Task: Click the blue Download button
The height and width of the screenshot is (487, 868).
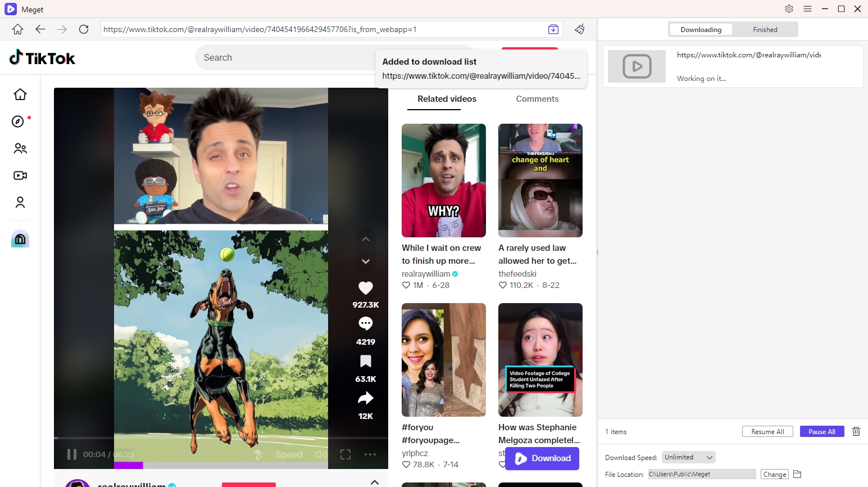Action: click(542, 458)
